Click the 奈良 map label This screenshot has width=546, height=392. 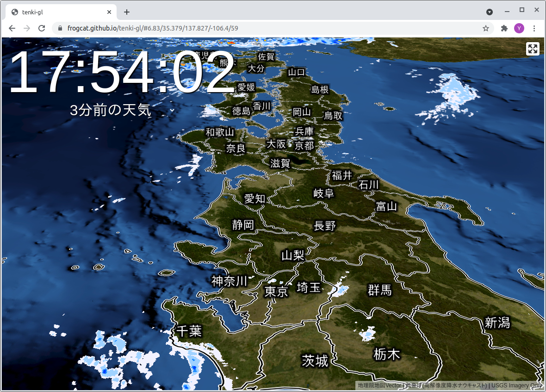click(x=236, y=148)
